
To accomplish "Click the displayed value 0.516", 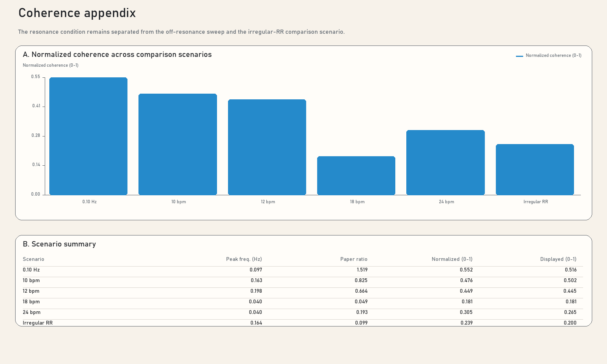I will pyautogui.click(x=571, y=270).
